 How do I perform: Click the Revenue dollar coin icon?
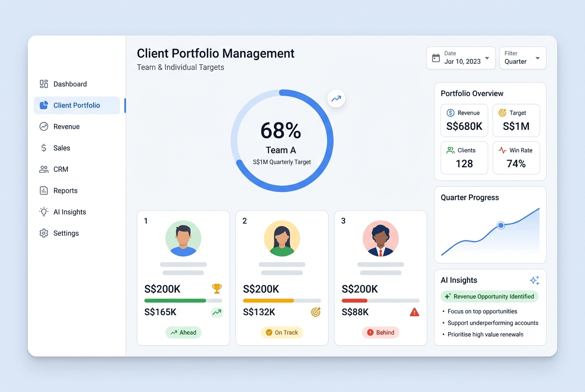[x=451, y=113]
